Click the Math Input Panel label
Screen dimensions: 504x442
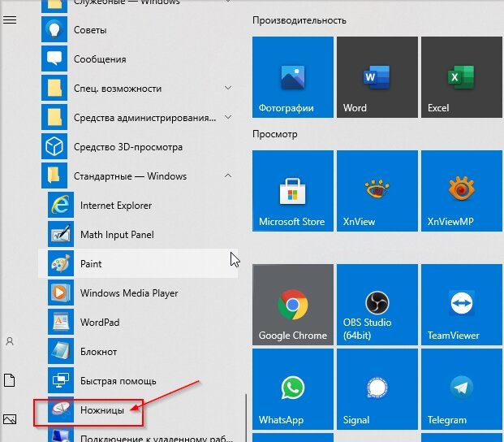pyautogui.click(x=117, y=235)
